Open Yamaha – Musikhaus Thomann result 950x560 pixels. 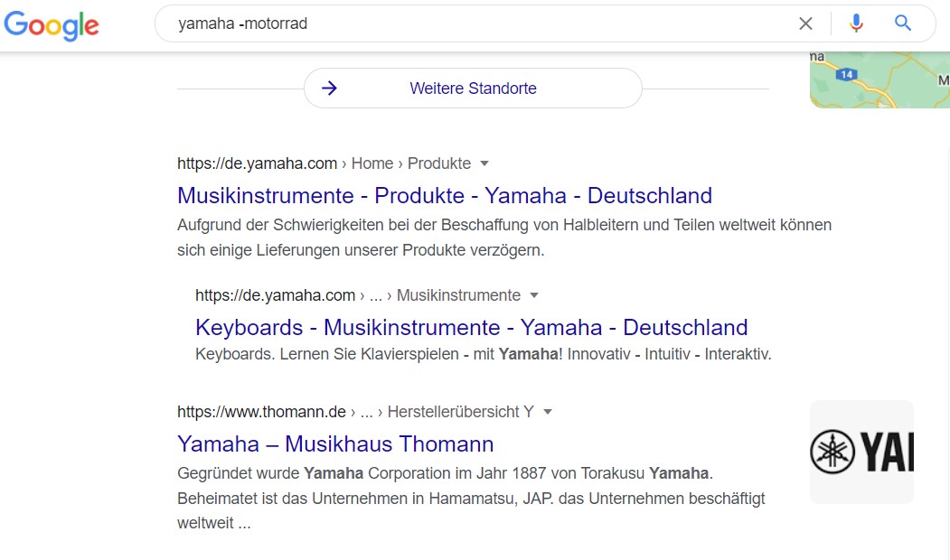[x=335, y=443]
